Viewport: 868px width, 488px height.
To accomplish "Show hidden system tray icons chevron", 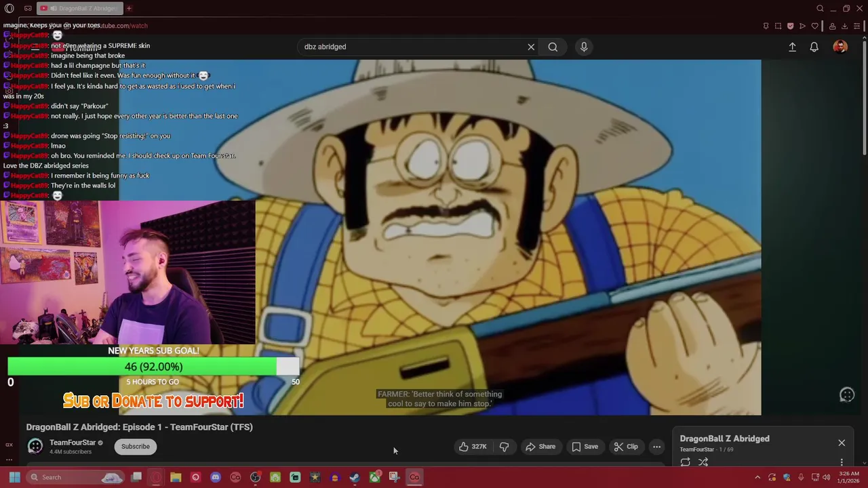I will [x=757, y=477].
